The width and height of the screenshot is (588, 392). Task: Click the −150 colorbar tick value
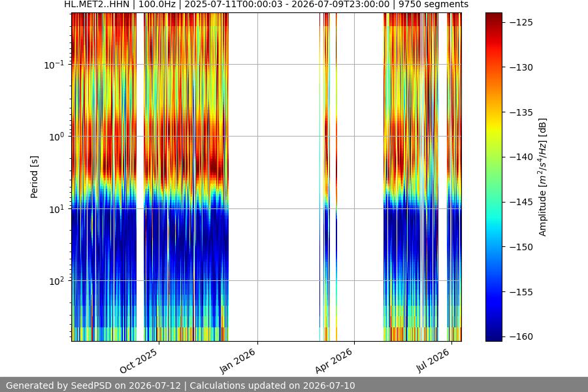[x=521, y=247]
